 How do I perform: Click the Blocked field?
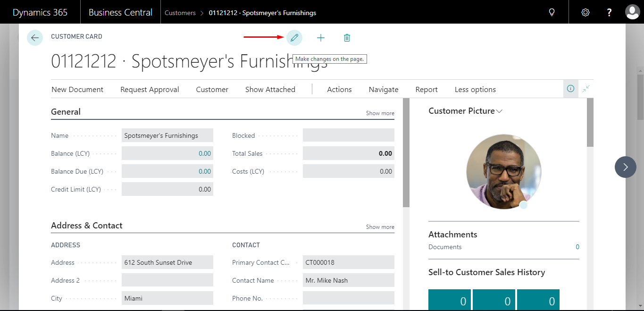pos(349,135)
